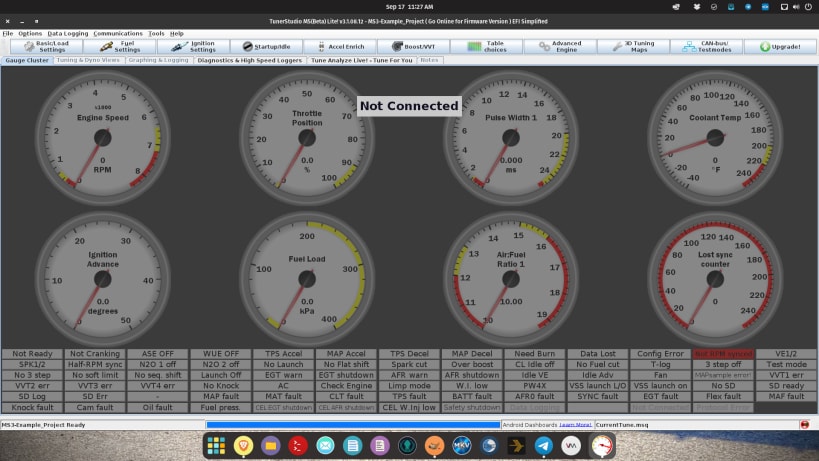Screen dimensions: 819x461
Task: Click the Coolant Temp gauge
Action: pyautogui.click(x=715, y=138)
